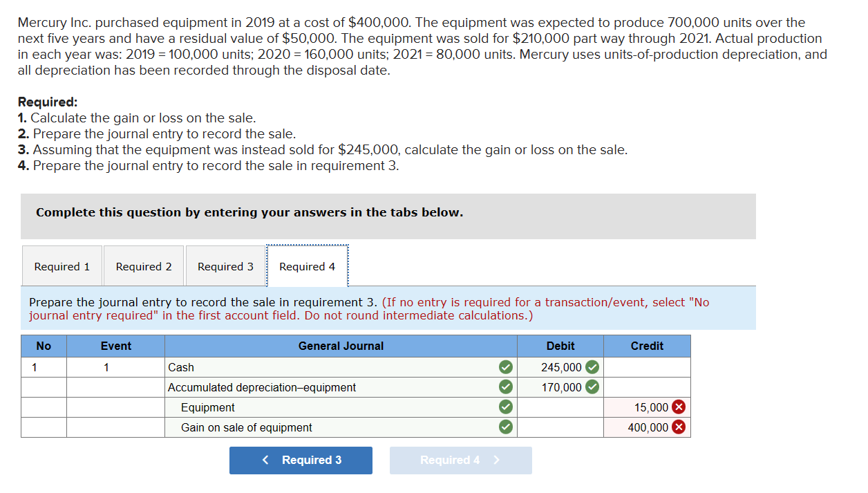Screen dimensions: 868x493
Task: Open the Required 2 tab
Action: (143, 266)
